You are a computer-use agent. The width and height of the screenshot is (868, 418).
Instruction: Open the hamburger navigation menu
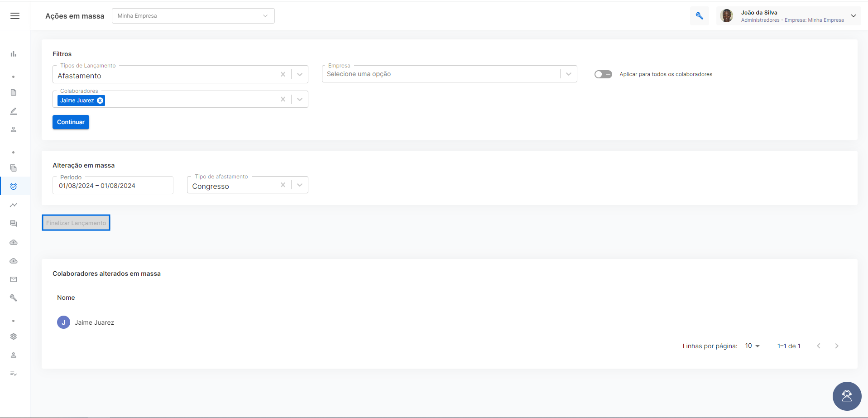(x=15, y=16)
